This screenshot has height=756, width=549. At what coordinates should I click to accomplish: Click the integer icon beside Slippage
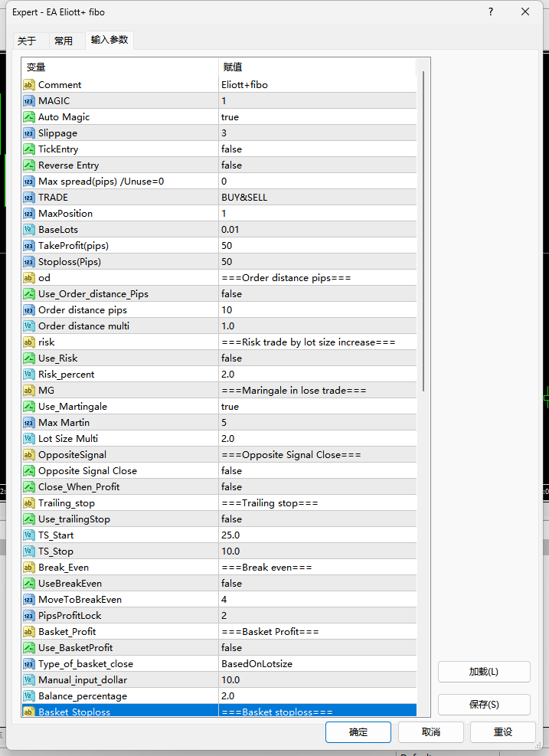[x=29, y=133]
